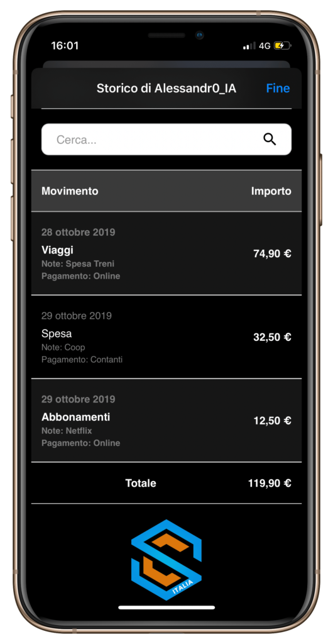This screenshot has height=644, width=333.
Task: Focus the Cerca... search field
Action: (166, 140)
